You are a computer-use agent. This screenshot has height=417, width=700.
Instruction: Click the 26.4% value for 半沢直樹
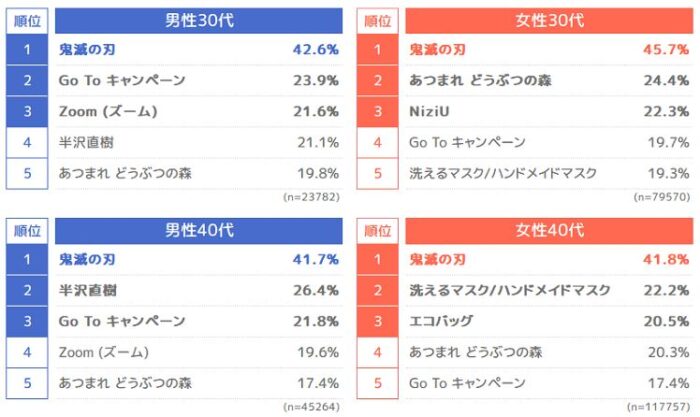coord(315,290)
